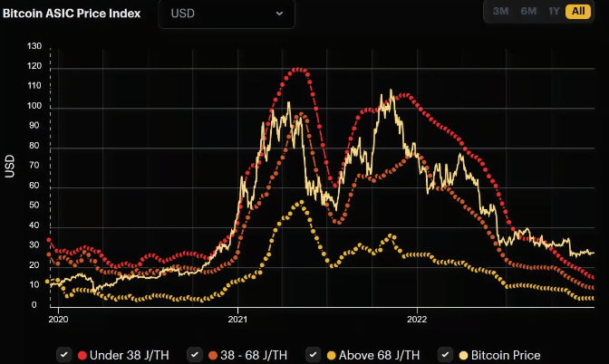Click the pale yellow Bitcoin Price legend dot

[x=464, y=354]
